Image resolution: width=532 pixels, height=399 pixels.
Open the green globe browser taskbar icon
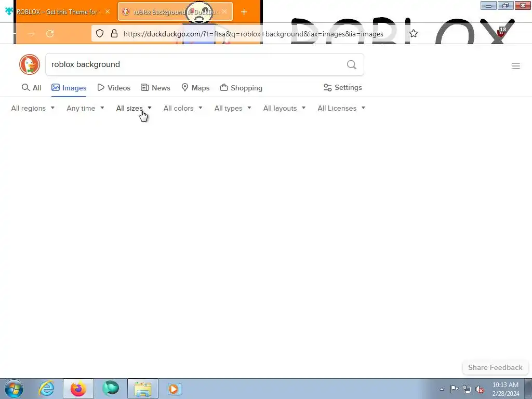click(111, 389)
